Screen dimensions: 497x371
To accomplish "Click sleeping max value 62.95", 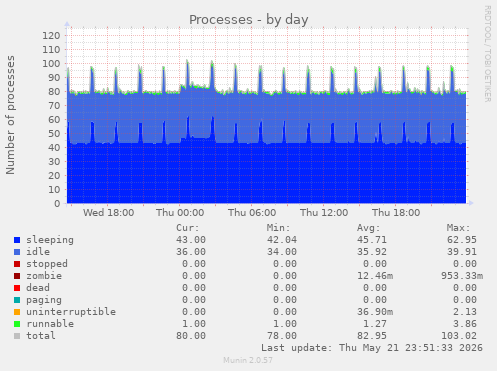I will 462,240.
